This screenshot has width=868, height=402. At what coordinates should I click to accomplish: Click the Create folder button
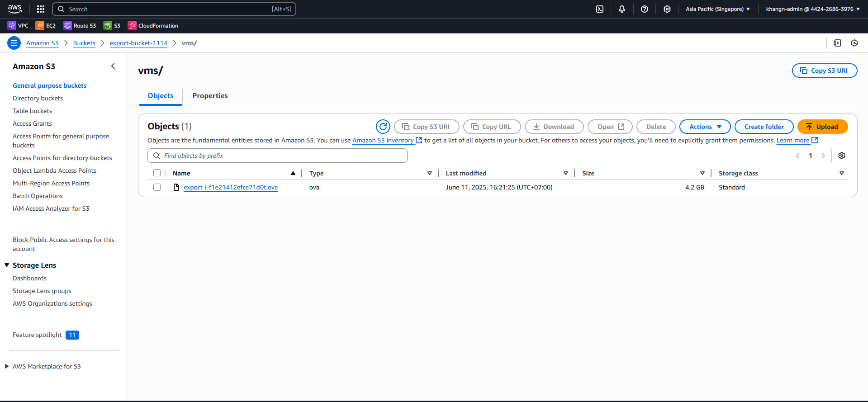(764, 127)
